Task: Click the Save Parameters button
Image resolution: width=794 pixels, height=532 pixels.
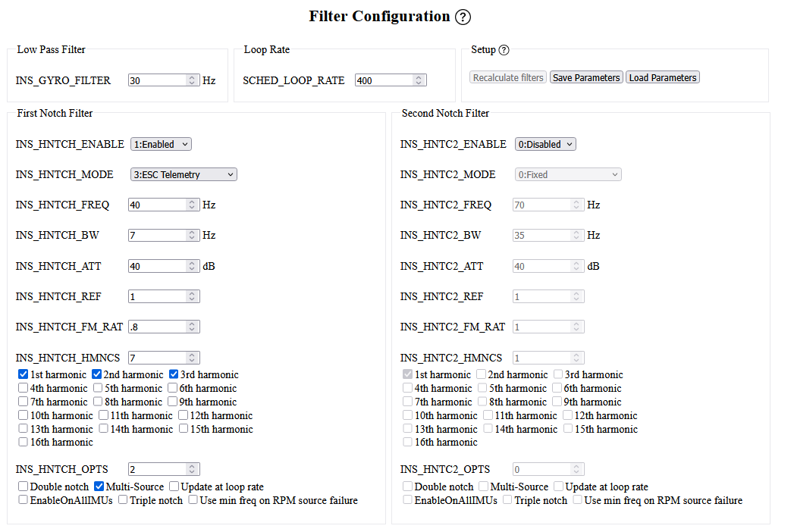Action: tap(586, 78)
